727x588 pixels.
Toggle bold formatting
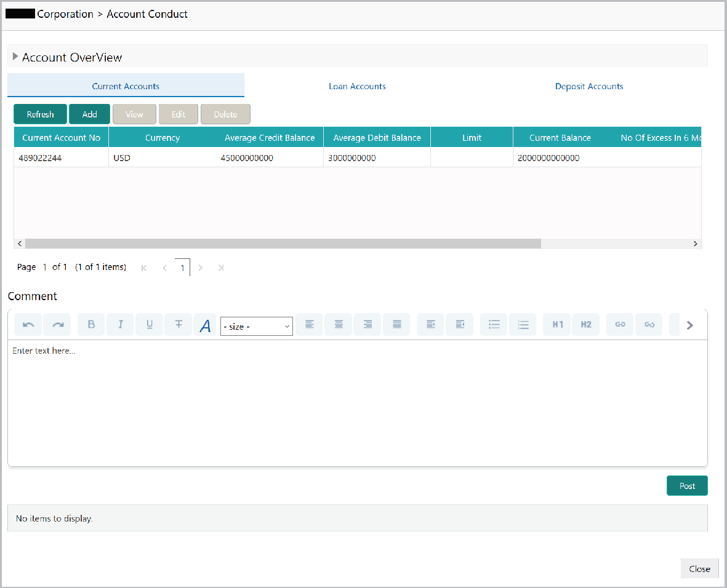[91, 324]
